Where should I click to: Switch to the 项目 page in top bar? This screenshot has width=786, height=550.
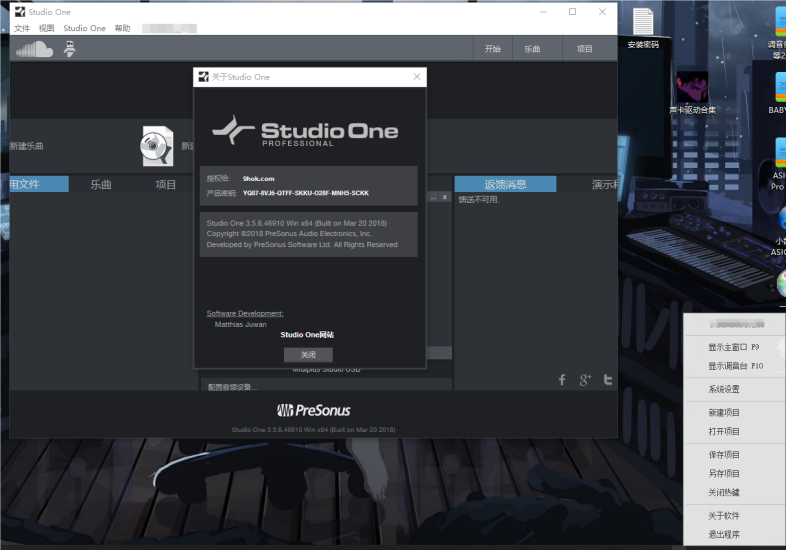point(584,49)
